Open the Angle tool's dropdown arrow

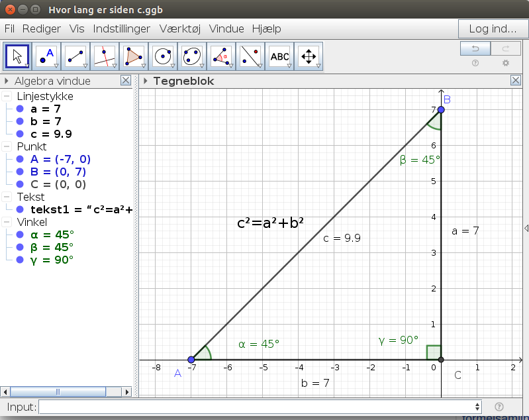[231, 66]
